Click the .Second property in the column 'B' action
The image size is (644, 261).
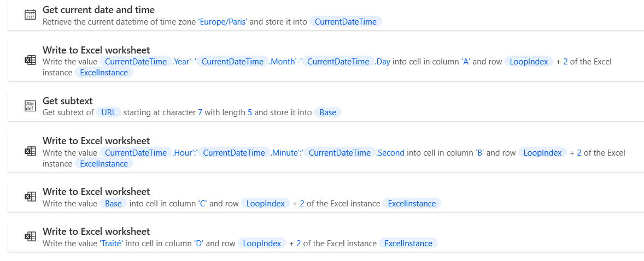point(390,153)
